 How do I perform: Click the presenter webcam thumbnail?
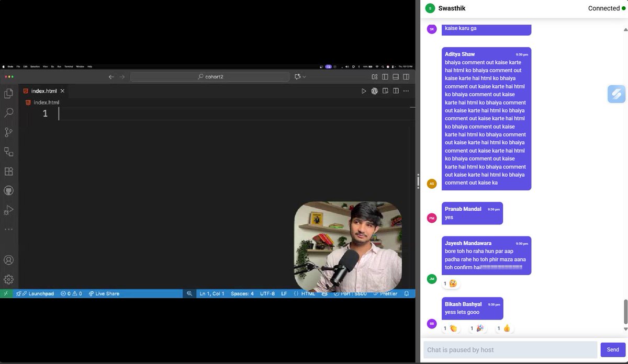(x=348, y=246)
